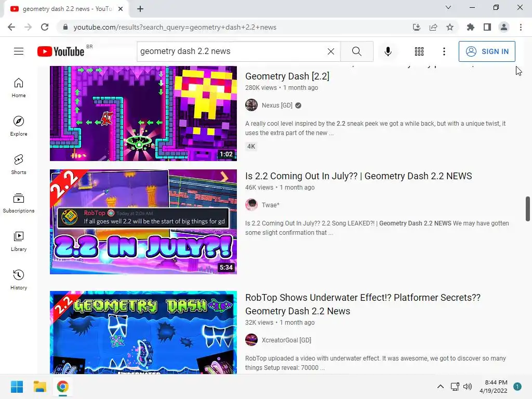
Task: Toggle the Chrome side panel
Action: click(487, 27)
